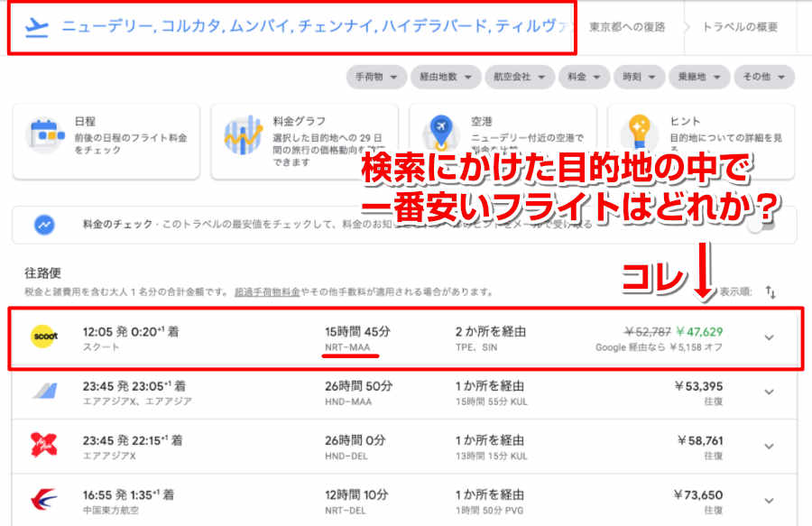This screenshot has width=812, height=526.
Task: Click the AirAsia X 23:45 to MAA logo
Action: (x=44, y=391)
